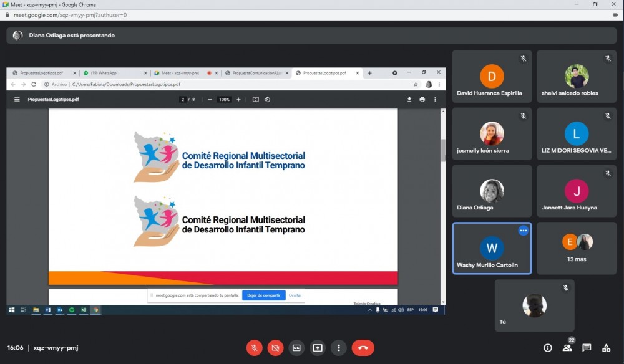Image resolution: width=624 pixels, height=364 pixels.
Task: Switch to the PropuestaComunicacion tab in the shared browser
Action: click(x=256, y=73)
